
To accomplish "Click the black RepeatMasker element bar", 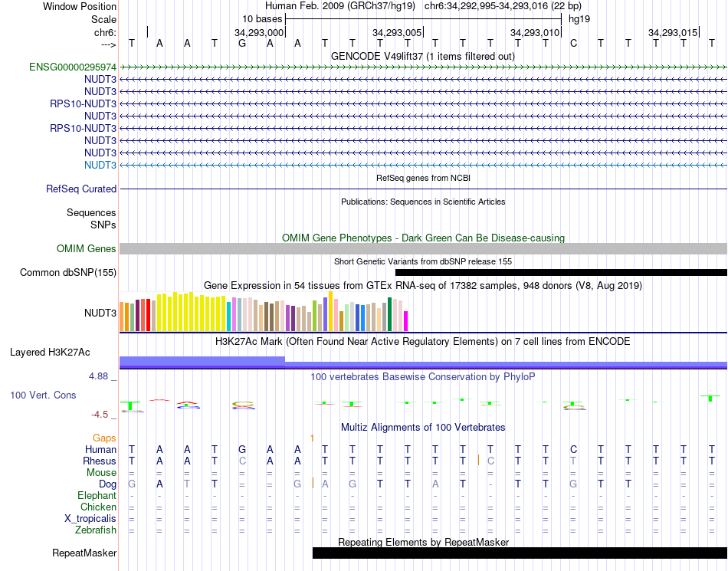I will tap(520, 553).
